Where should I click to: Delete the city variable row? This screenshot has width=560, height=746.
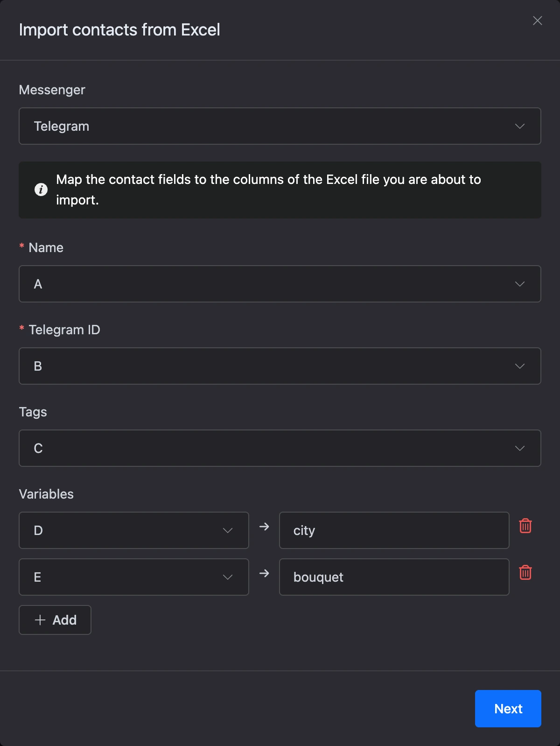coord(525,526)
